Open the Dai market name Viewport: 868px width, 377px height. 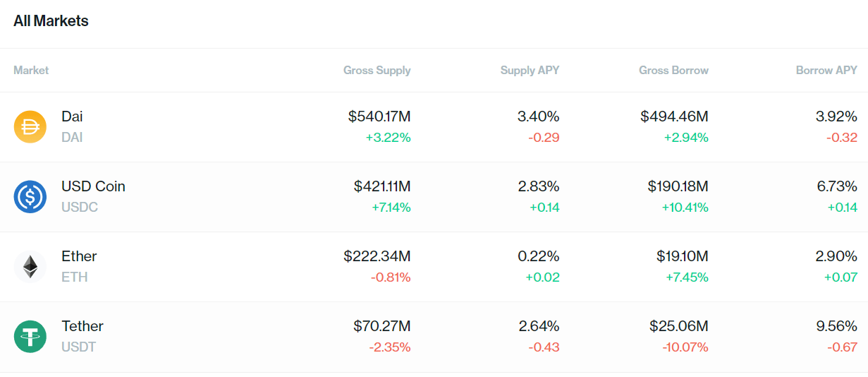(x=72, y=116)
